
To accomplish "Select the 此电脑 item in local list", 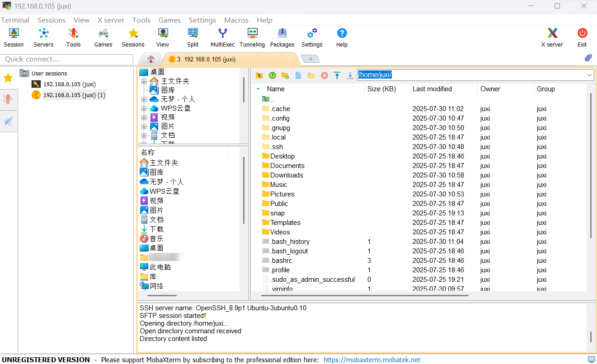I will pyautogui.click(x=155, y=267).
